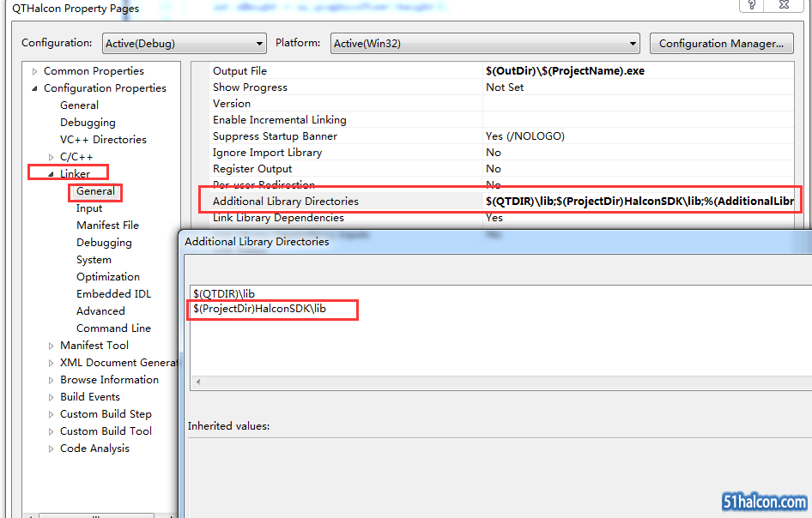This screenshot has width=812, height=518.
Task: Click the Enable Incremental Linking property
Action: point(502,120)
